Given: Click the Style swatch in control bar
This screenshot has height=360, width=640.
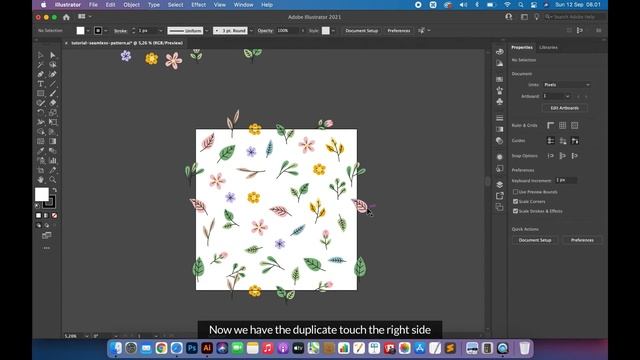Looking at the screenshot, I should click(x=325, y=31).
